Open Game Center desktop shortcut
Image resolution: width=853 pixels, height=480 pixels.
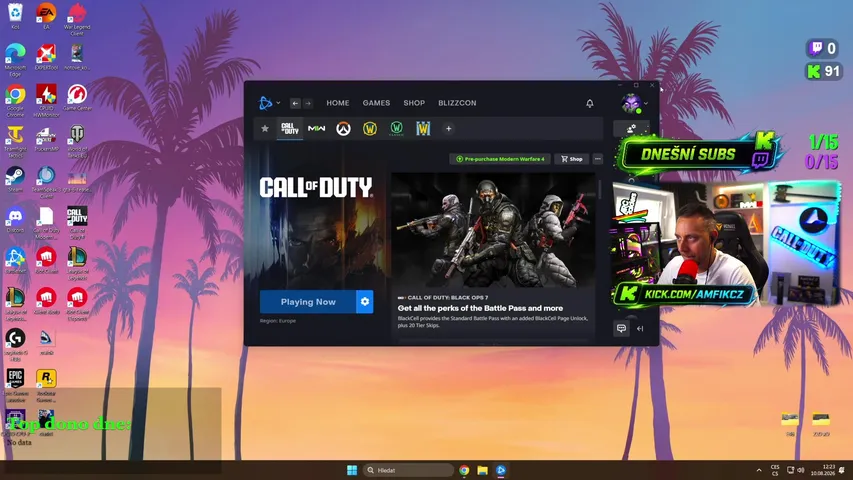pos(77,97)
